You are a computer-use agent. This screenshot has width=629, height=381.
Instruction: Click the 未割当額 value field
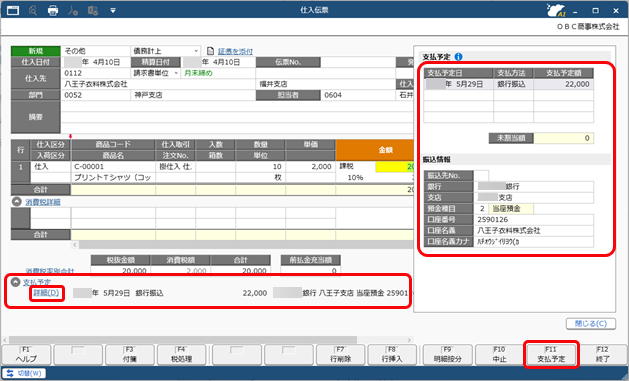tap(563, 138)
